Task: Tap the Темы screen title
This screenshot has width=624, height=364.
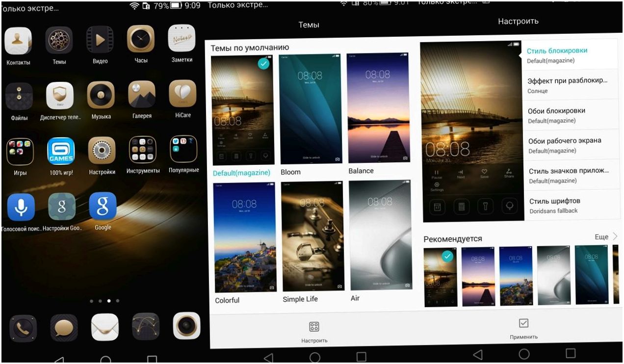Action: pyautogui.click(x=309, y=25)
